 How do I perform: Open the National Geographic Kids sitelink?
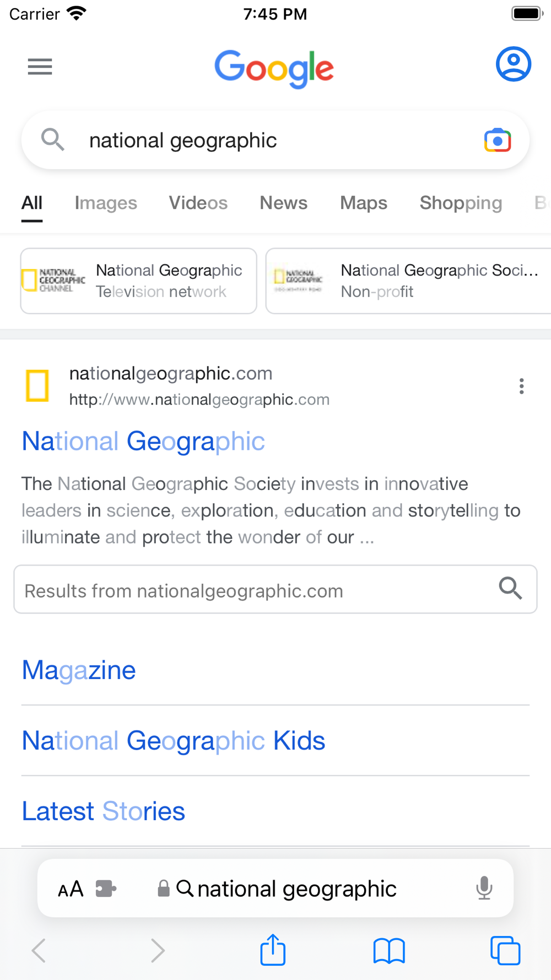tap(174, 741)
